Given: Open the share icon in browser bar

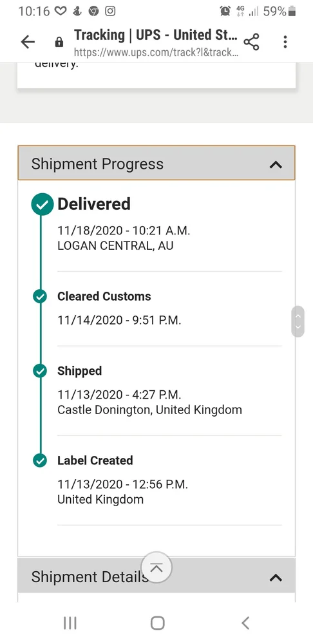Looking at the screenshot, I should click(x=251, y=41).
